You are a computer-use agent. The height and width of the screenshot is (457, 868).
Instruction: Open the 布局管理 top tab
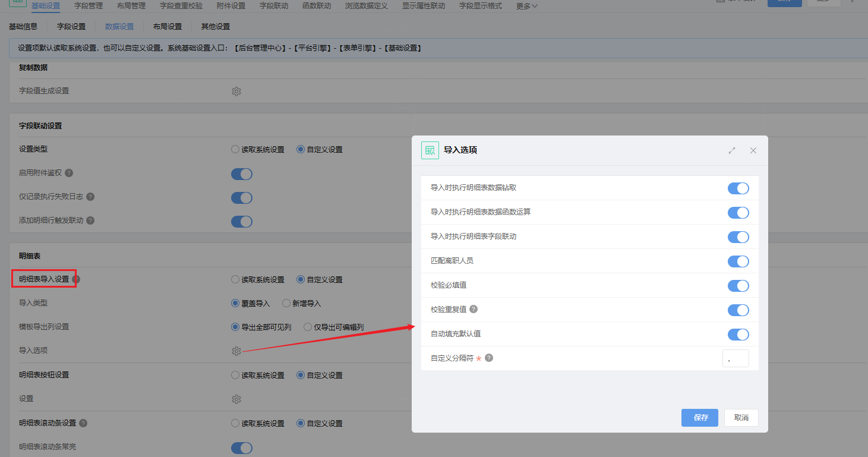pos(131,6)
